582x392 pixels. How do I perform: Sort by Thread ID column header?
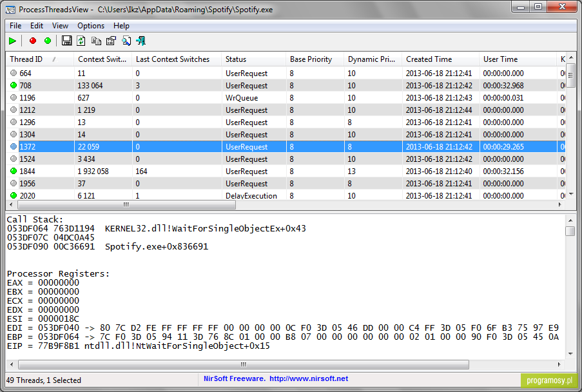[x=40, y=59]
